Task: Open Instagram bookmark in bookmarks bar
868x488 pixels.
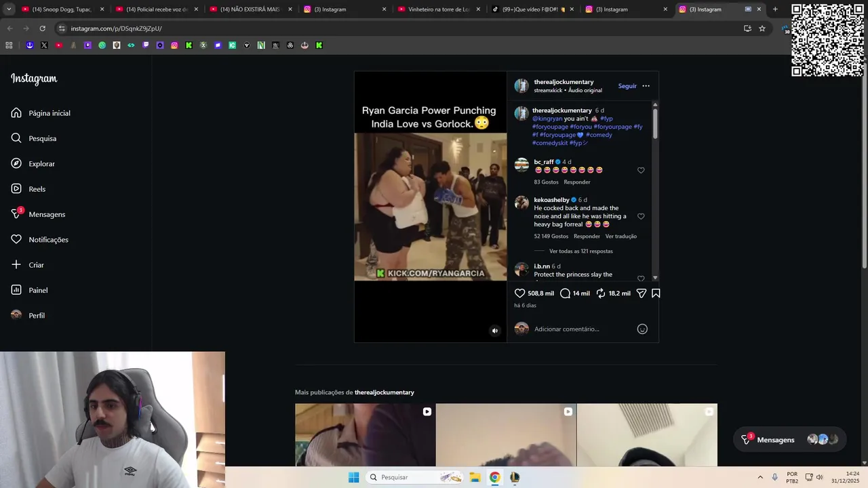Action: (x=174, y=45)
